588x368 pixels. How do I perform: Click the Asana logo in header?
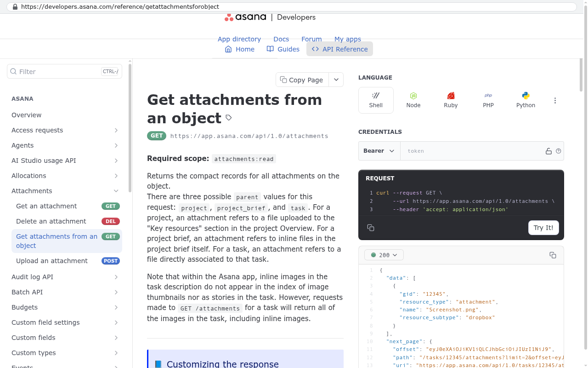245,17
